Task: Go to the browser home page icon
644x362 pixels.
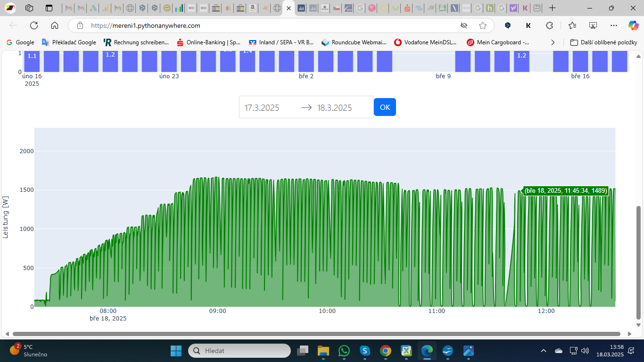Action: pos(55,25)
